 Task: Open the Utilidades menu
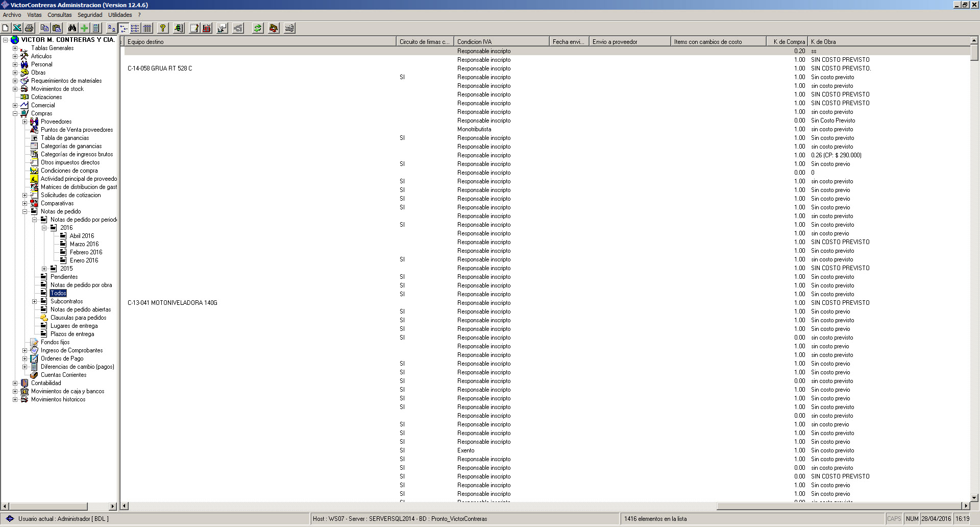click(120, 15)
